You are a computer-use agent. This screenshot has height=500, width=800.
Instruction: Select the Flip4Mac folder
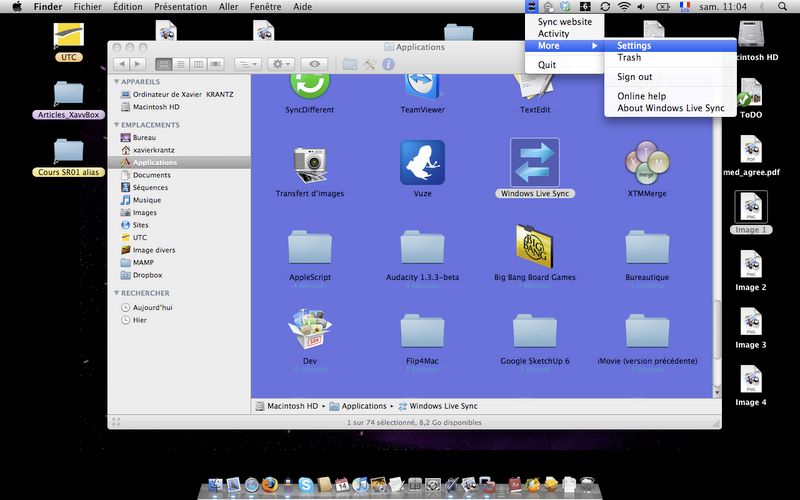(422, 331)
